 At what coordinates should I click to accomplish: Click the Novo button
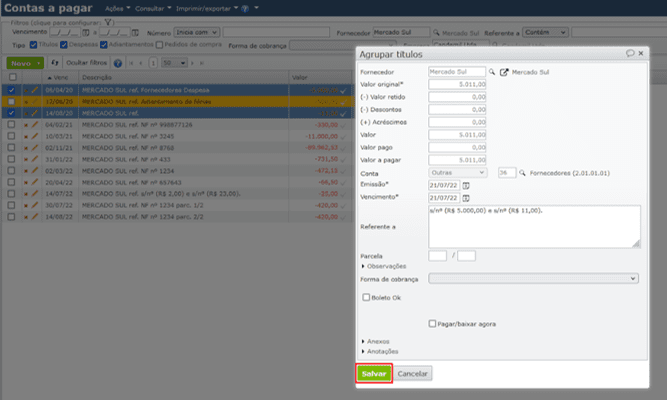pos(25,63)
